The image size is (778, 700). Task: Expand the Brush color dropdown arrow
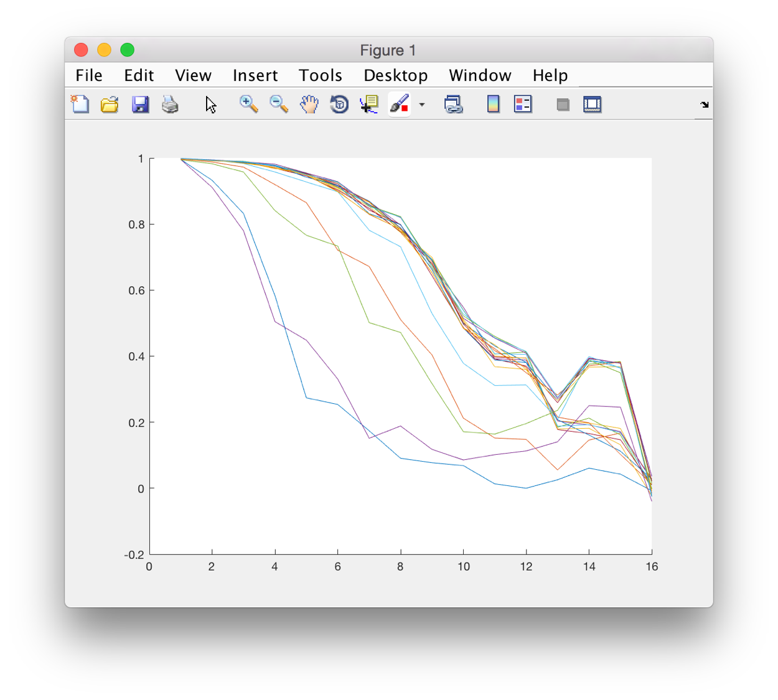(422, 105)
